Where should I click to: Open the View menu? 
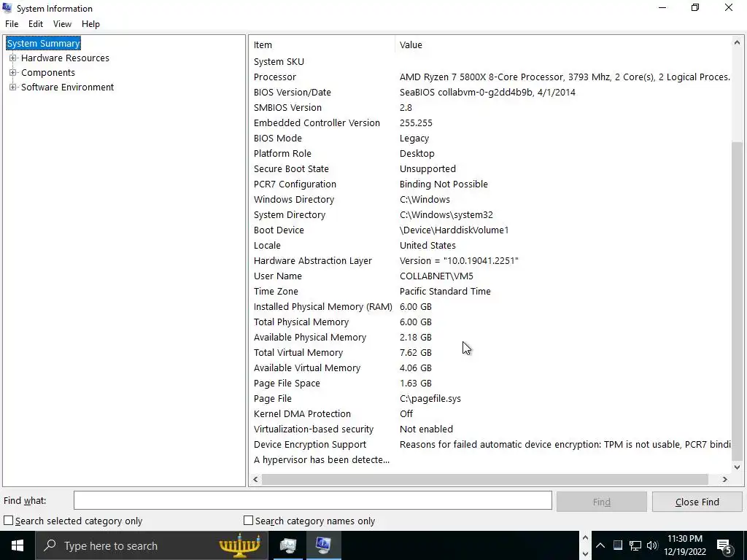pyautogui.click(x=62, y=24)
